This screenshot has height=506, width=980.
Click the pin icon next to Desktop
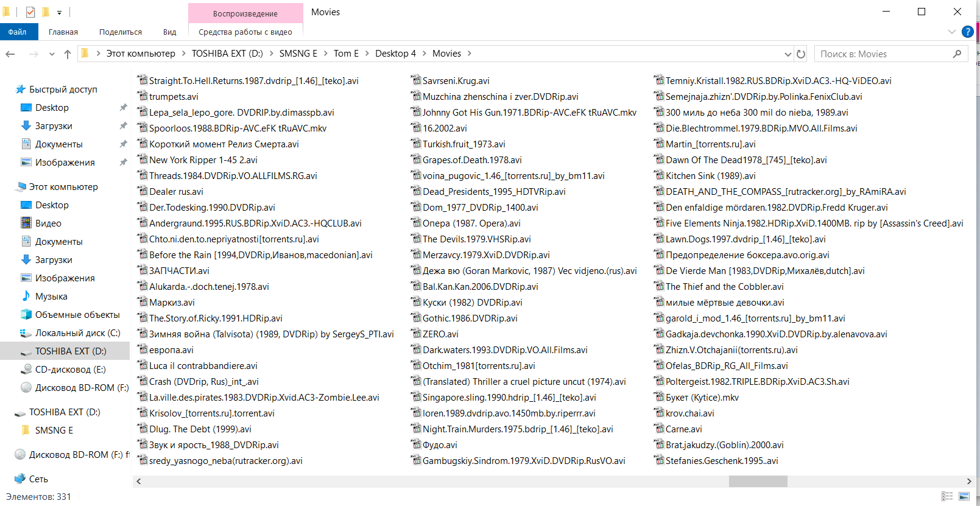click(123, 107)
